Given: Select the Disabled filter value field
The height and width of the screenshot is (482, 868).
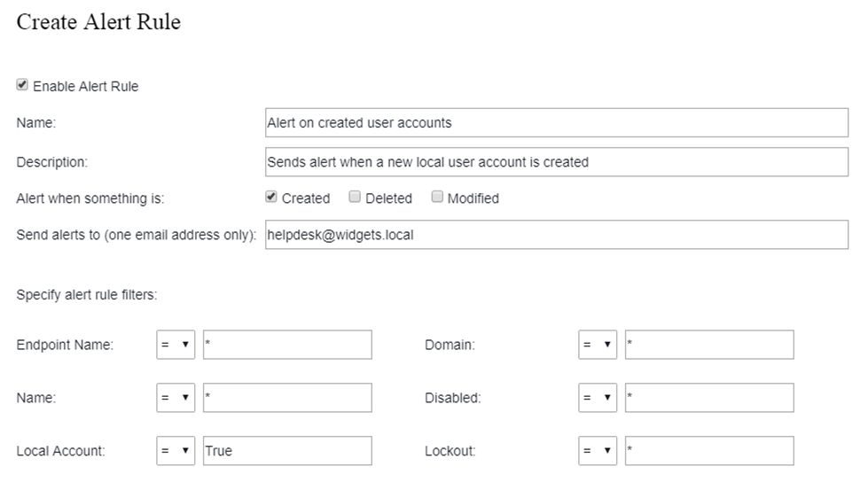Looking at the screenshot, I should point(709,398).
